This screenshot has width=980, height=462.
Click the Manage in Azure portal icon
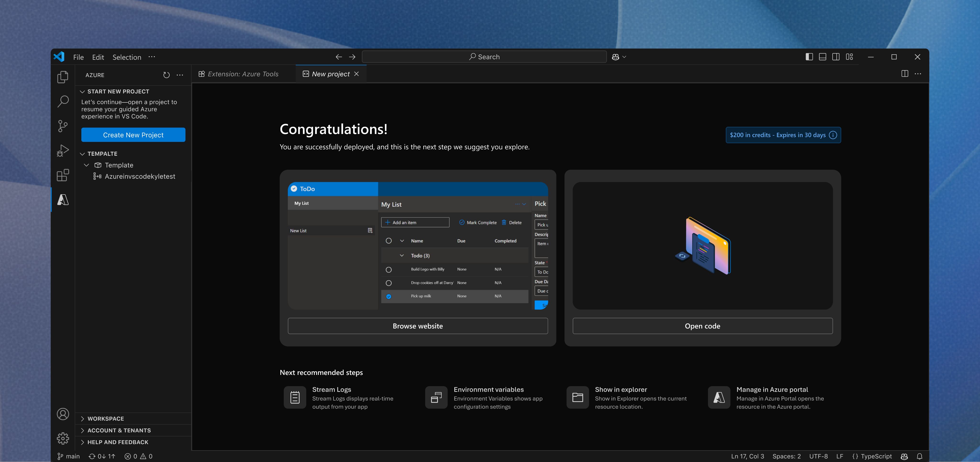point(719,397)
